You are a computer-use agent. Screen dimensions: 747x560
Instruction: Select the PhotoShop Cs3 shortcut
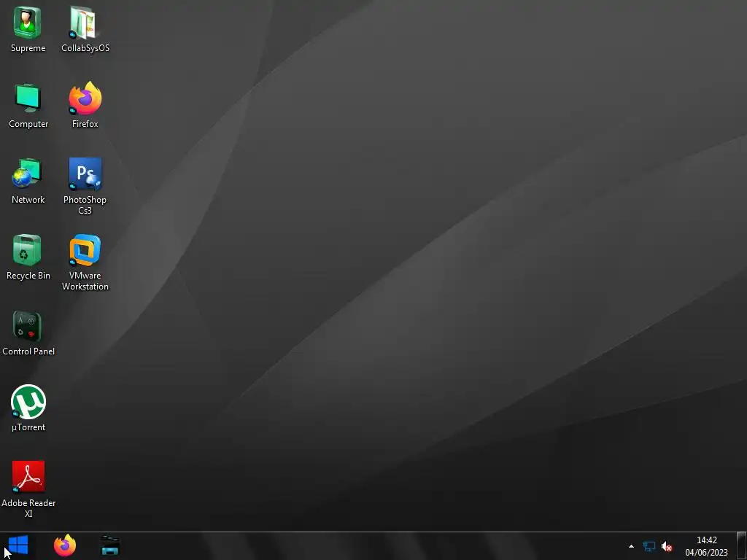(85, 174)
